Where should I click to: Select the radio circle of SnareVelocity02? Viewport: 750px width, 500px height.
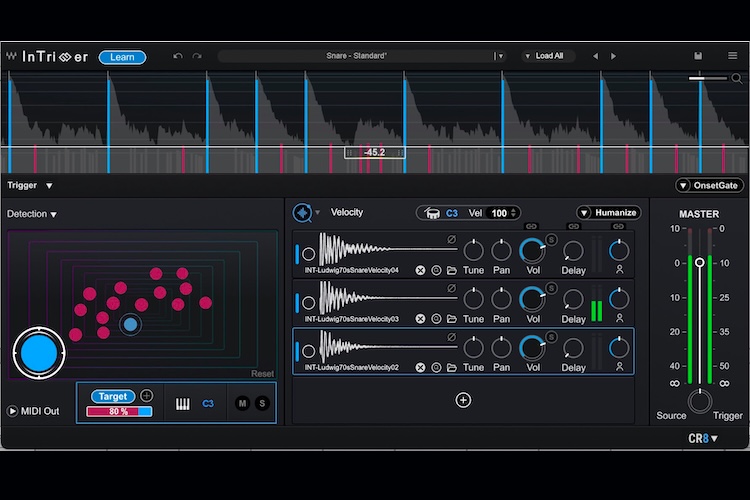point(309,351)
